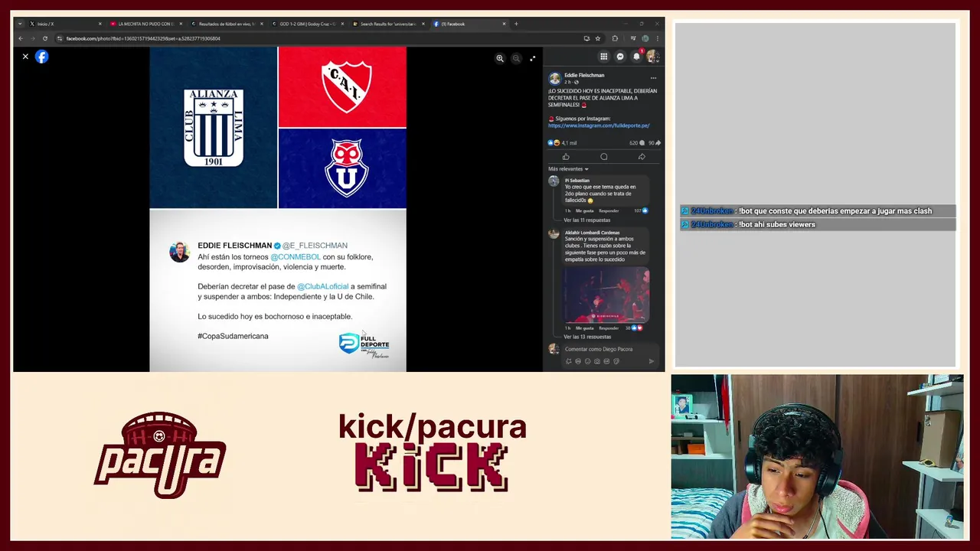This screenshot has height=551, width=980.
Task: Switch to GOD 1-2 GIM Godoy Cruz tab
Action: point(307,24)
